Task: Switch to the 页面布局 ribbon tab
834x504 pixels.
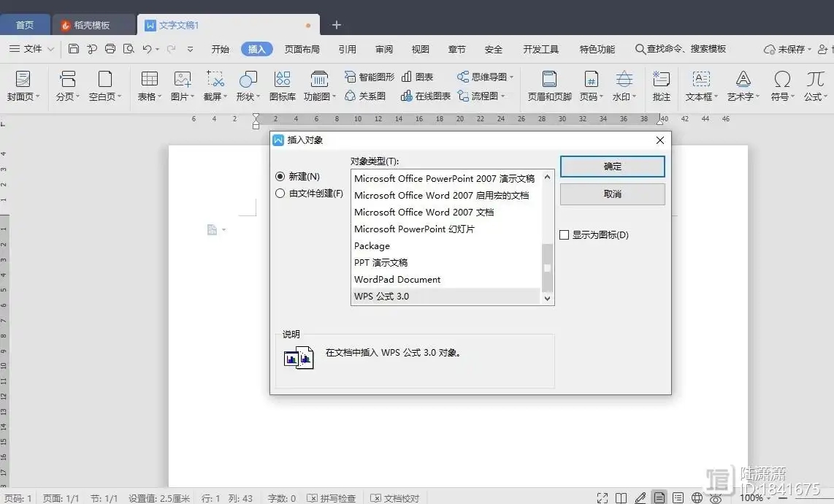Action: [302, 49]
